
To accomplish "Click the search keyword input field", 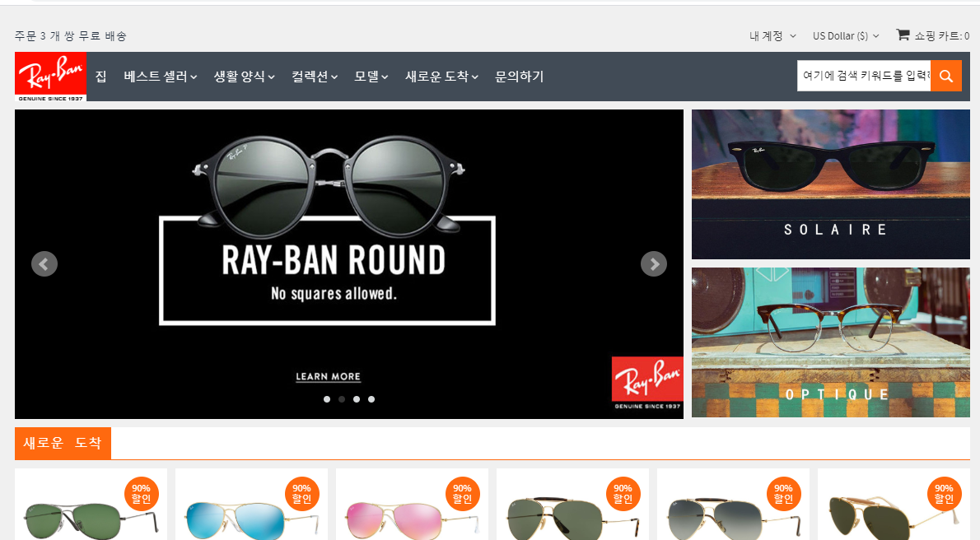I will (864, 77).
